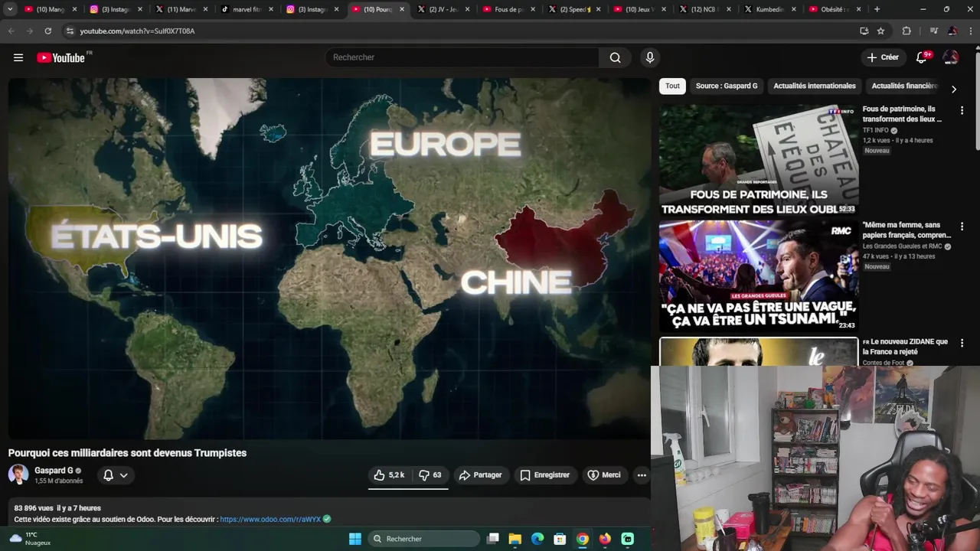Open the tab search dropdown arrow
Image resolution: width=980 pixels, height=551 pixels.
point(10,9)
